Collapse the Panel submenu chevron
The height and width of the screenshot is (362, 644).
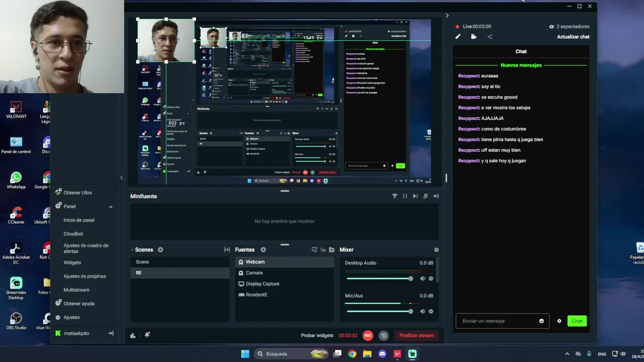pyautogui.click(x=111, y=207)
